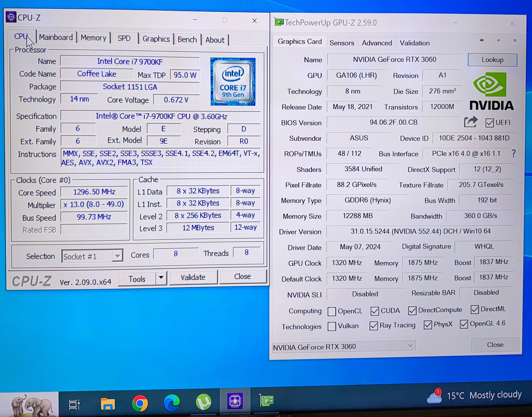Image resolution: width=532 pixels, height=417 pixels.
Task: Minimize the GPU-Z window
Action: (x=455, y=23)
